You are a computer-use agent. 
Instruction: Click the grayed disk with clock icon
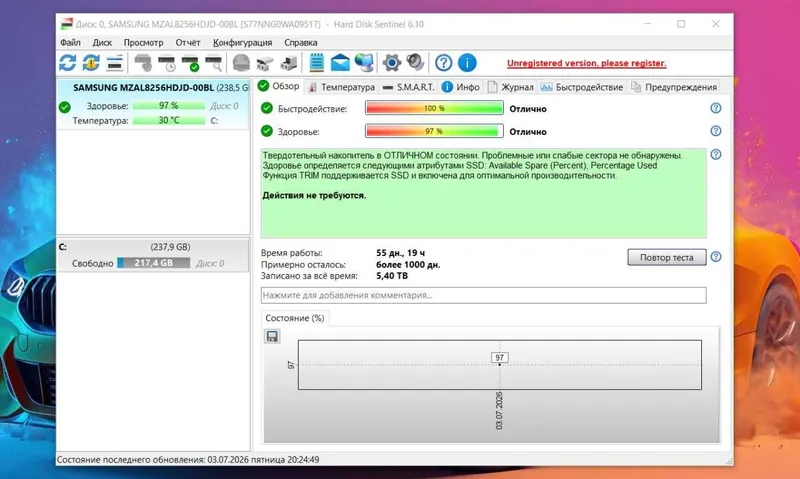tap(166, 63)
